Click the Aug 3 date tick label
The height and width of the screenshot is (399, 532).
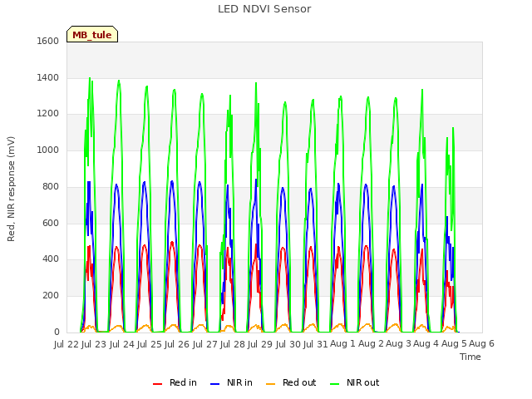398,344
